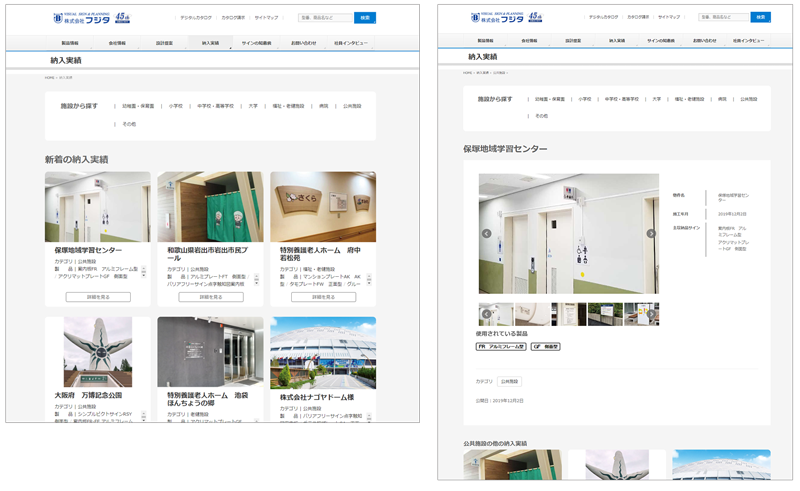Open 大阪府 万博記念公園 tower photo

(x=97, y=352)
